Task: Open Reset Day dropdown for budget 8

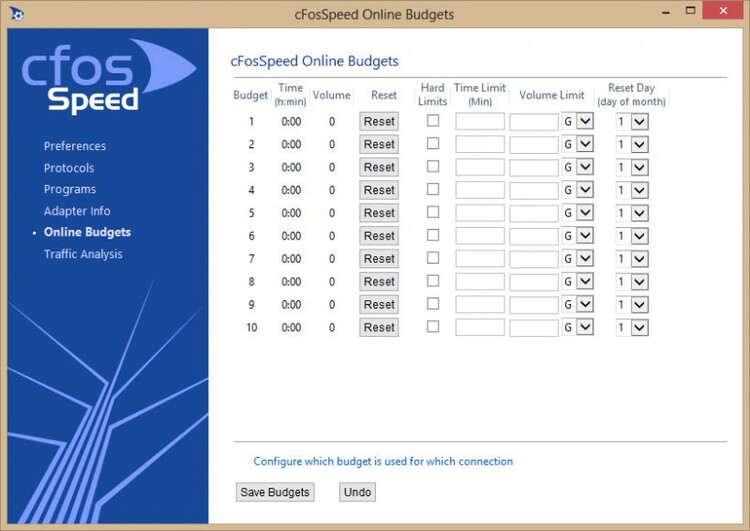Action: tap(632, 282)
